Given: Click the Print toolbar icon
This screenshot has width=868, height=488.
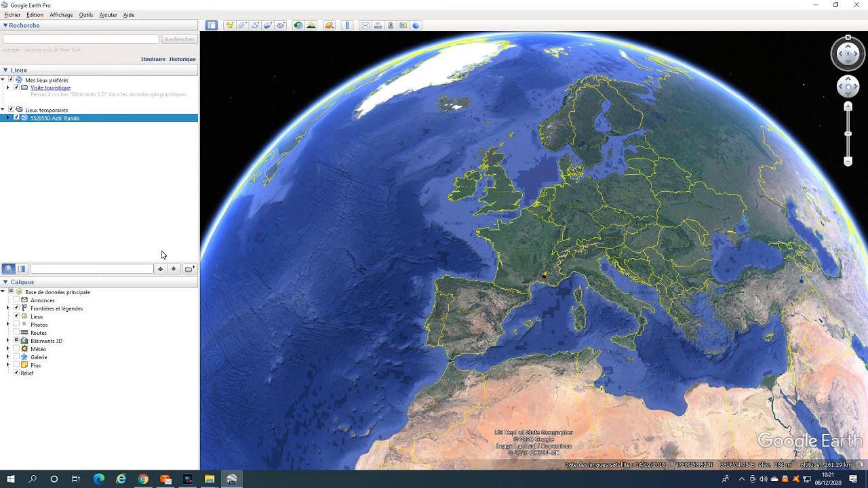Looking at the screenshot, I should click(x=378, y=25).
